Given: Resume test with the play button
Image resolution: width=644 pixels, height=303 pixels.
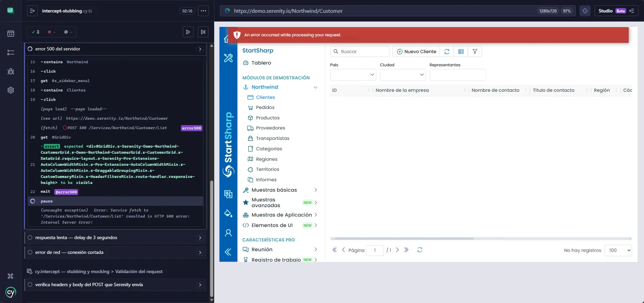Looking at the screenshot, I should pos(188,32).
